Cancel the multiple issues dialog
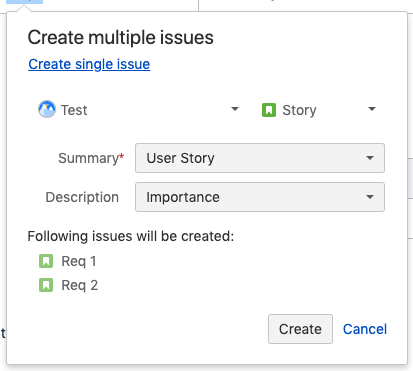Viewport: 413px width, 371px height. click(365, 329)
